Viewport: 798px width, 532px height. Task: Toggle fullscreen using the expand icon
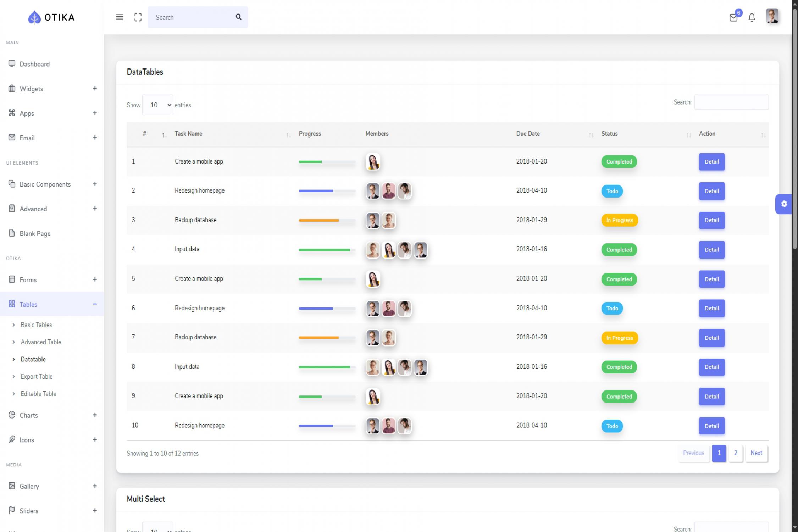[x=138, y=17]
